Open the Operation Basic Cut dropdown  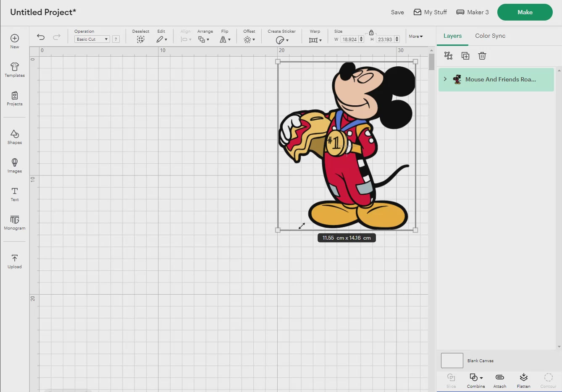92,39
